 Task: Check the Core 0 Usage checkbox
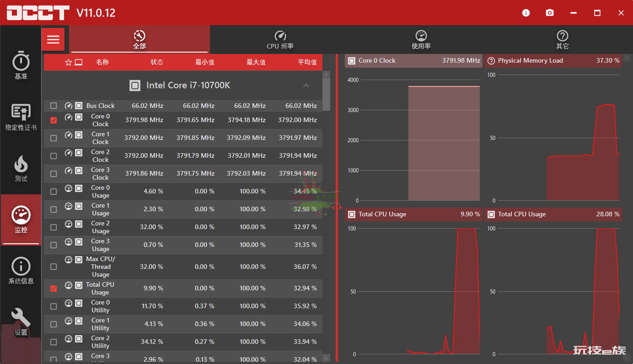[x=54, y=192]
